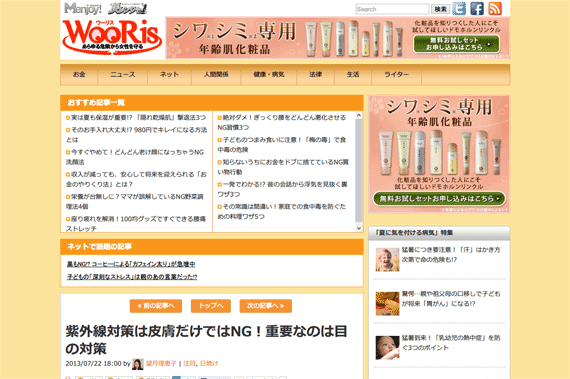Image resolution: width=570 pixels, height=379 pixels.
Task: Open author link 望月理恵子
Action: pos(161,363)
